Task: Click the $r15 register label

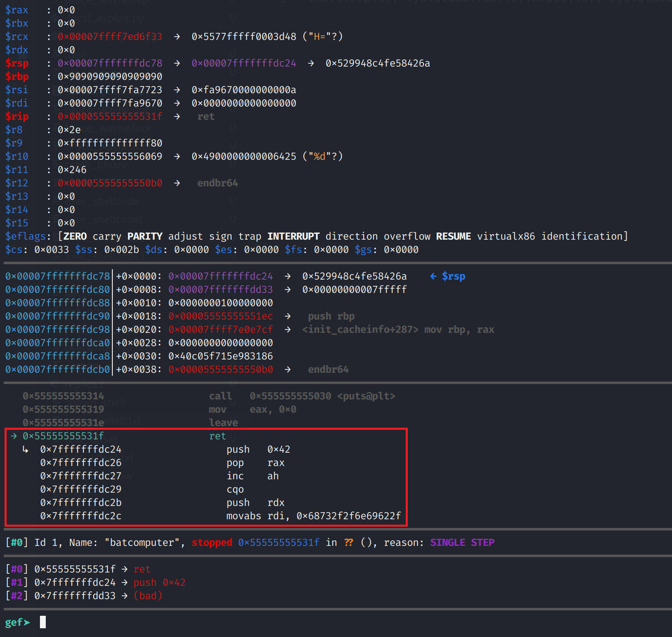Action: tap(17, 223)
